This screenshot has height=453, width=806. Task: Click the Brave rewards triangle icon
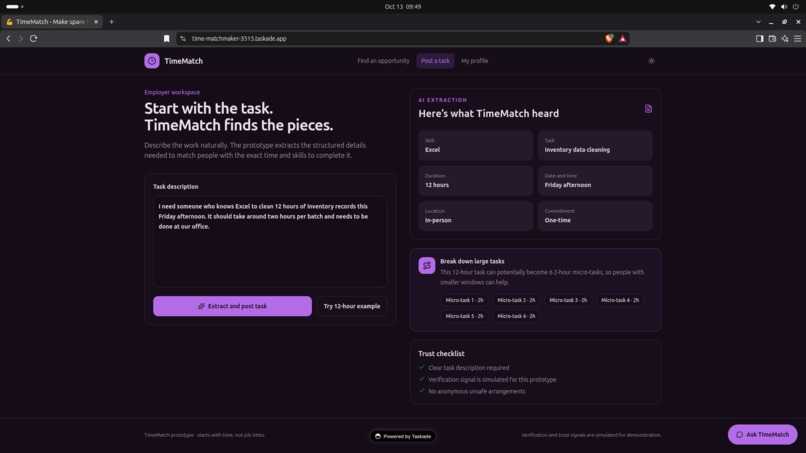622,39
